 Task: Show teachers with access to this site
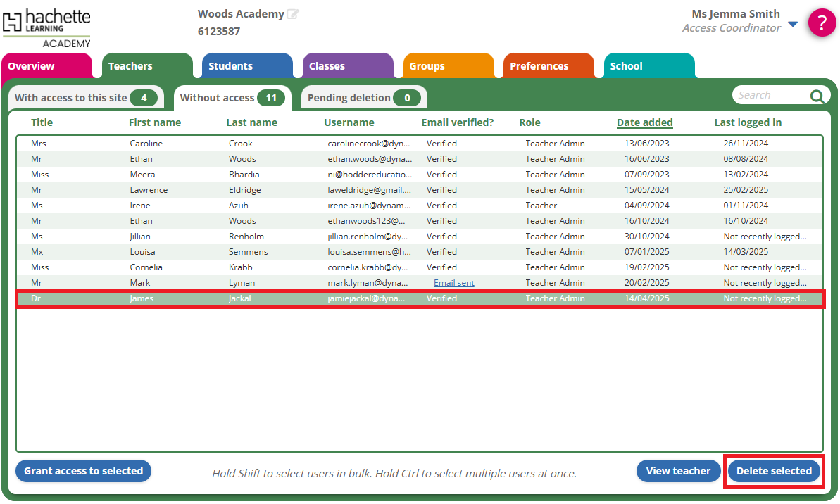pos(85,98)
